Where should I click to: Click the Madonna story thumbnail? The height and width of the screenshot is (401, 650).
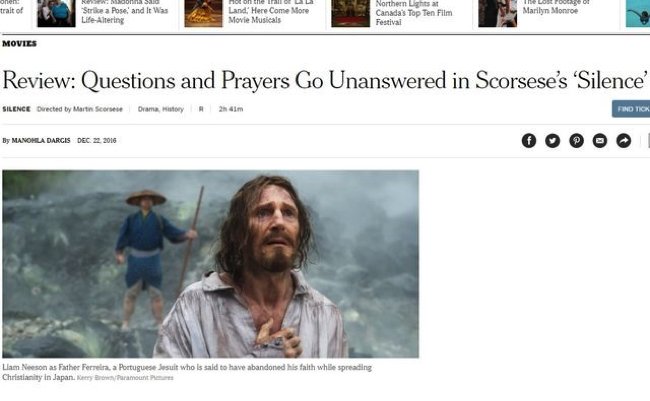pyautogui.click(x=56, y=13)
